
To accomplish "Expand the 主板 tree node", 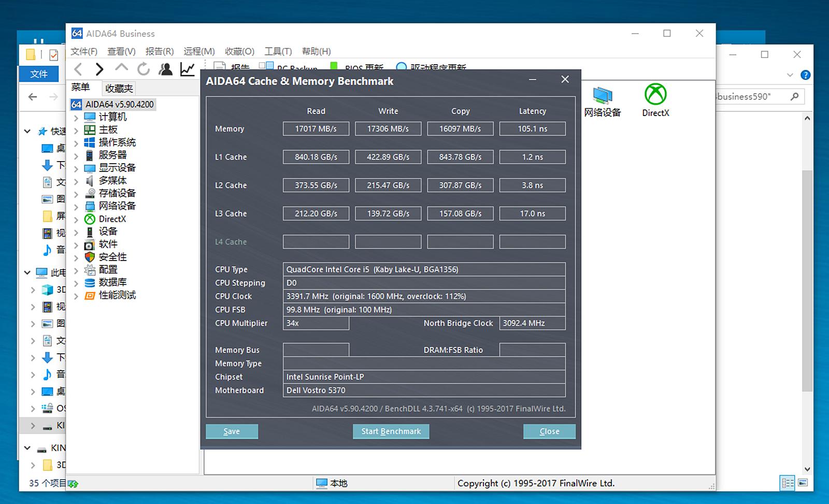I will [76, 130].
